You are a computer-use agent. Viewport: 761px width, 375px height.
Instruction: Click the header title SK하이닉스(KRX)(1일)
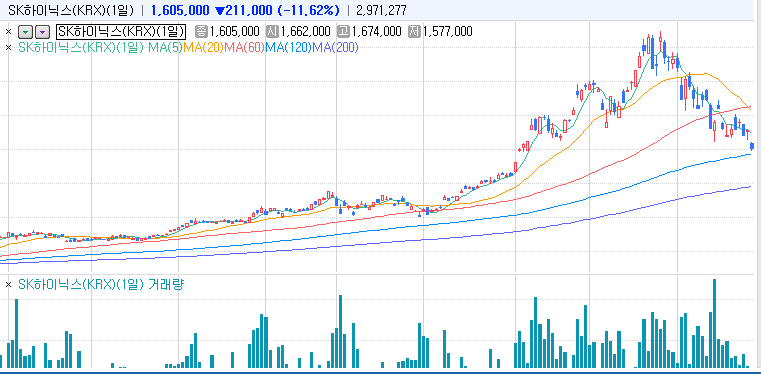coord(70,10)
